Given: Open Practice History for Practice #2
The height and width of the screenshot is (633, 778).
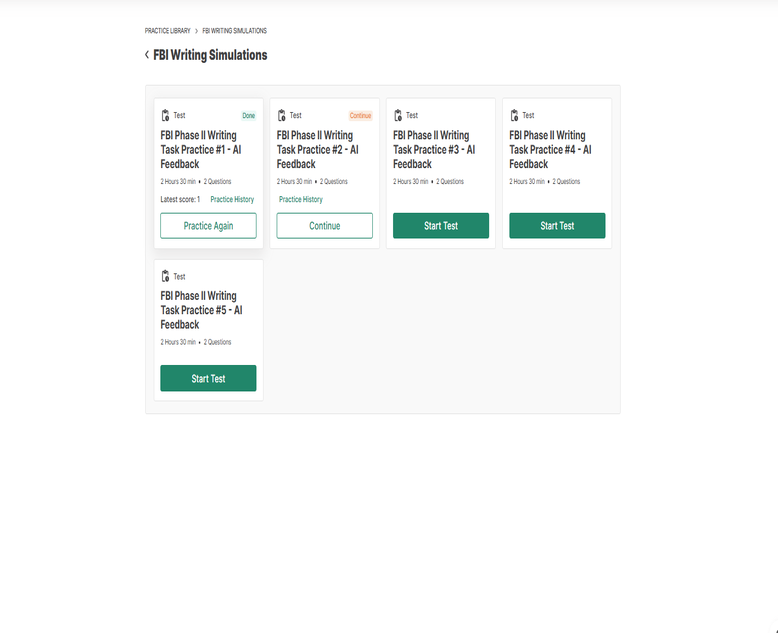Looking at the screenshot, I should pyautogui.click(x=301, y=199).
